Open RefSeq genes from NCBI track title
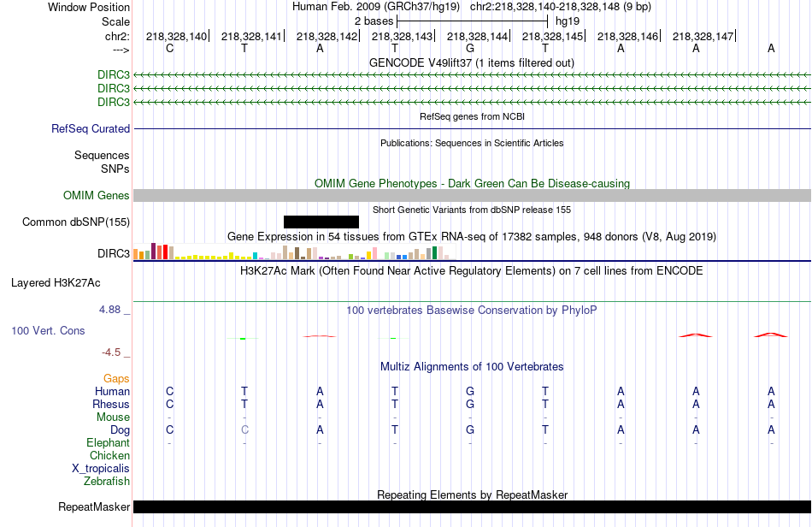 (472, 116)
